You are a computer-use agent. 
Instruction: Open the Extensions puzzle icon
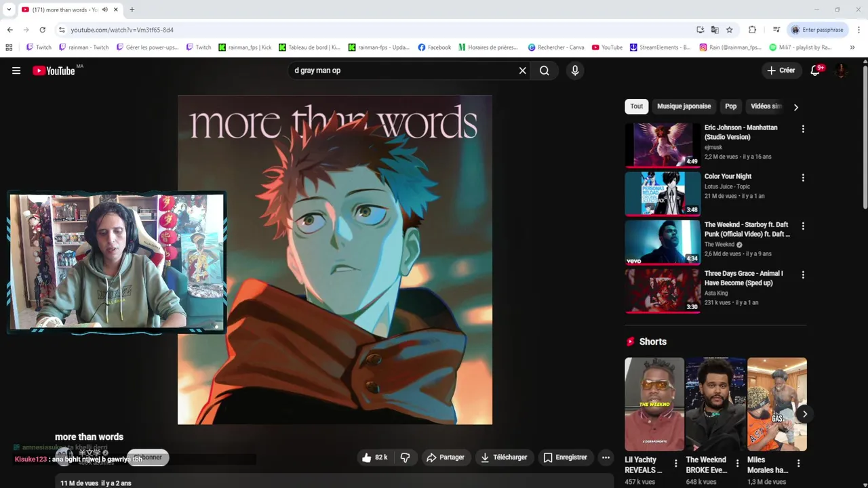[752, 30]
